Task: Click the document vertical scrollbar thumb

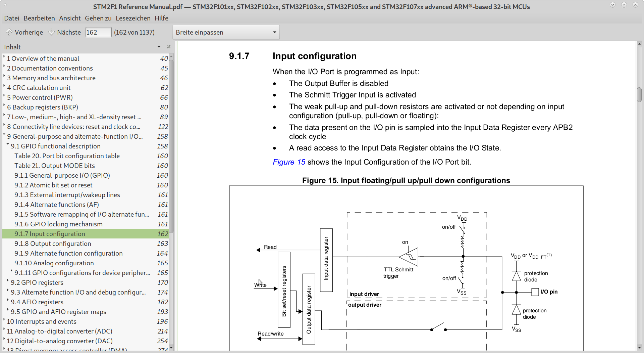Action: [x=639, y=94]
